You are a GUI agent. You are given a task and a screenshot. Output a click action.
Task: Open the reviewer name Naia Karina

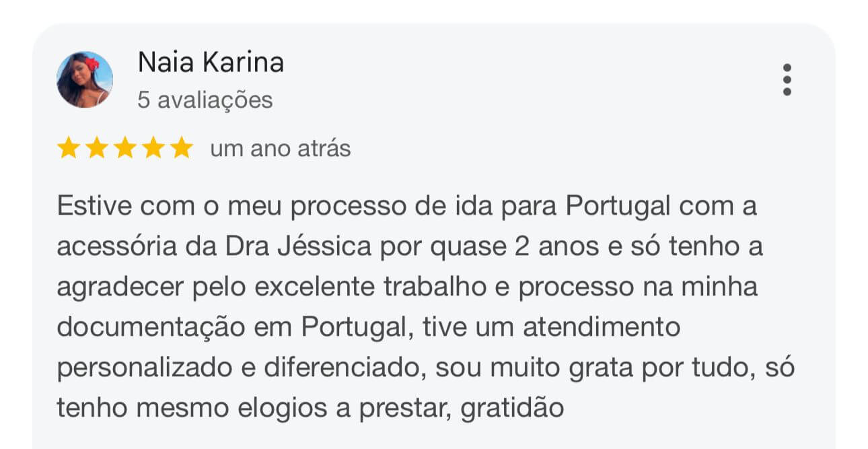coord(211,63)
